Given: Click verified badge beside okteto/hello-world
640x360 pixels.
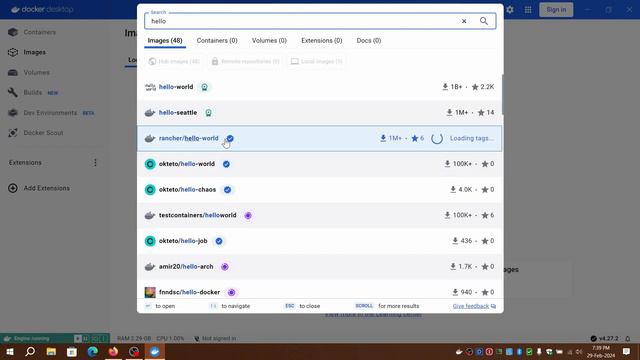Looking at the screenshot, I should (226, 164).
